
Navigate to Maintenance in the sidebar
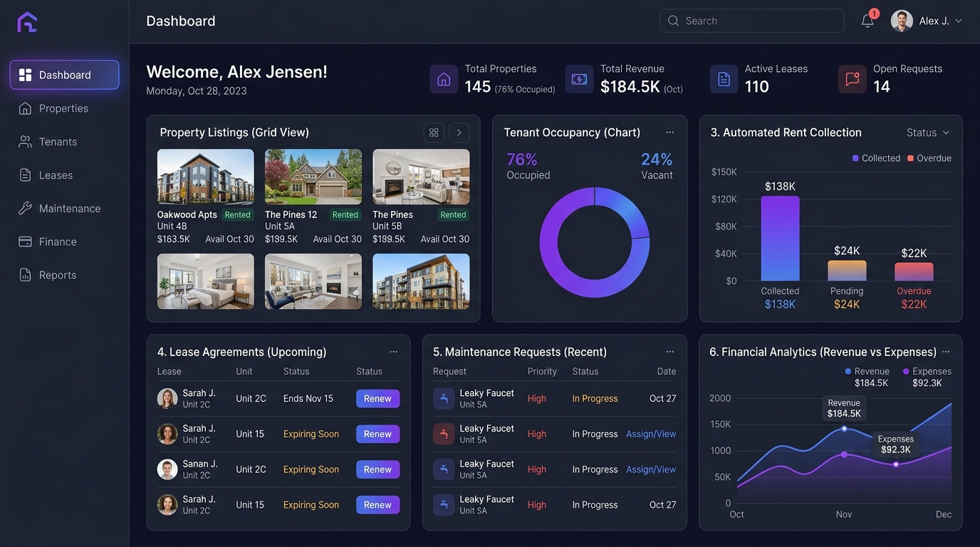pyautogui.click(x=64, y=209)
